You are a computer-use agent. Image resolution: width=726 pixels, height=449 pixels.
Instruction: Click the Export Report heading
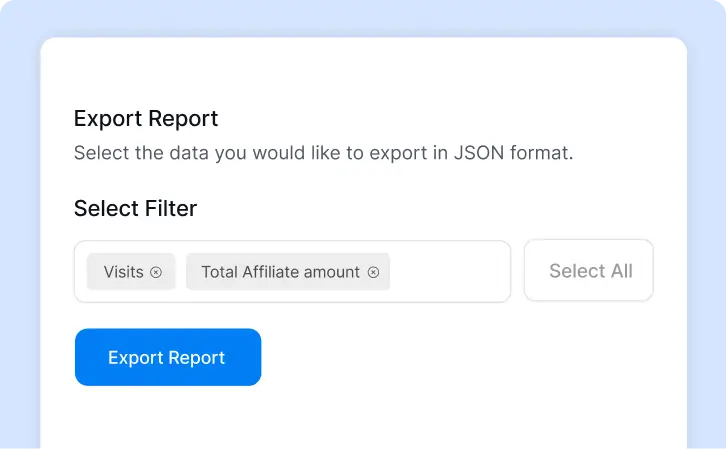tap(146, 118)
